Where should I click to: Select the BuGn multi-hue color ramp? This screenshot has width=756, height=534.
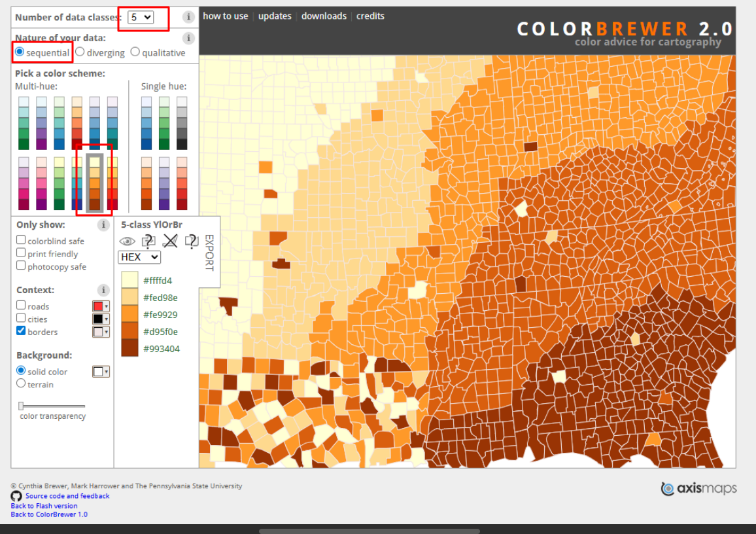(x=24, y=123)
